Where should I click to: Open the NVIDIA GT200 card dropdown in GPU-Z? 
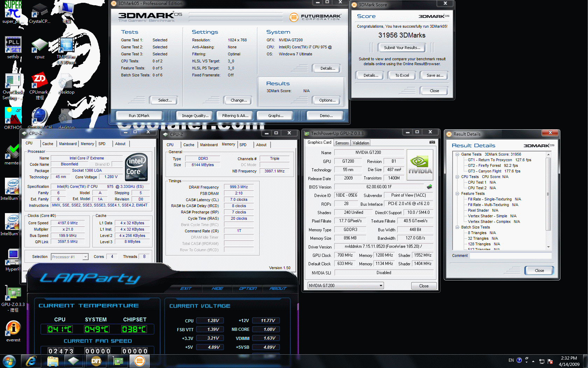pos(345,286)
